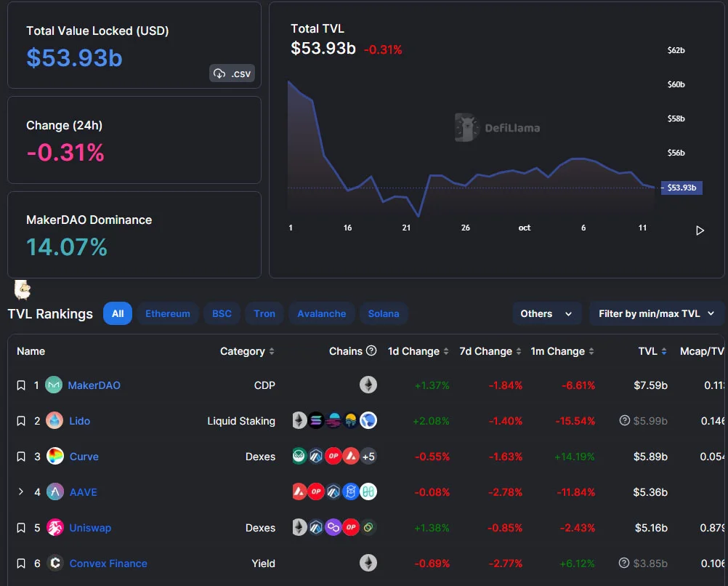Screen dimensions: 728x586
Task: Click the 'oct' date label on chart axis
Action: tap(524, 228)
